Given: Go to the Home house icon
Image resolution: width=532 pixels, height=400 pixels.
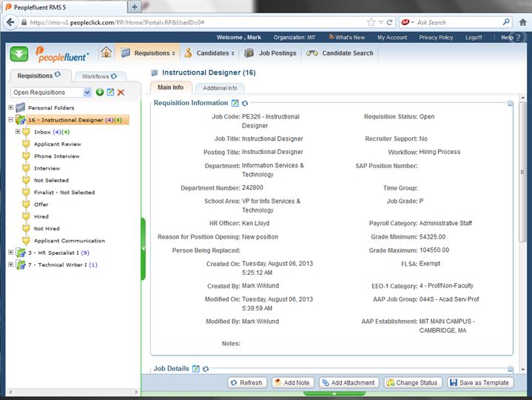Looking at the screenshot, I should pos(107,53).
